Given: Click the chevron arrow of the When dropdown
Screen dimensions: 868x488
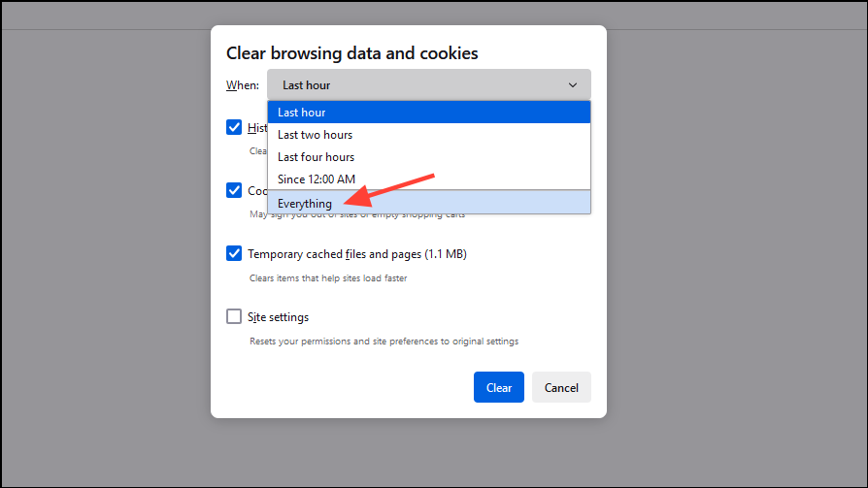Looking at the screenshot, I should pyautogui.click(x=573, y=85).
